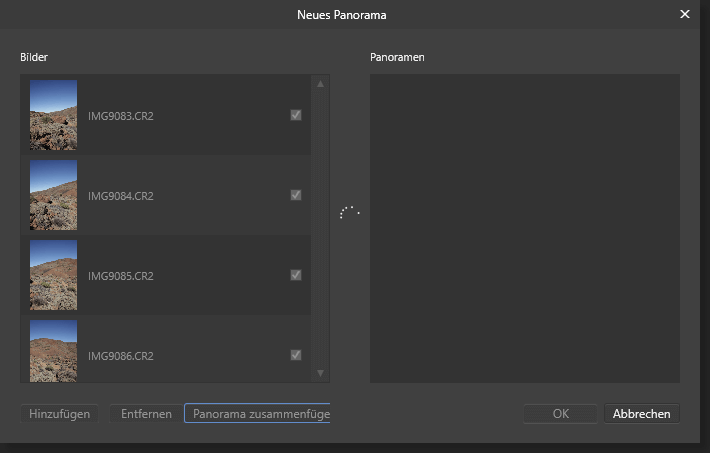Click the Hinzufügen button
The height and width of the screenshot is (453, 710).
click(x=59, y=414)
